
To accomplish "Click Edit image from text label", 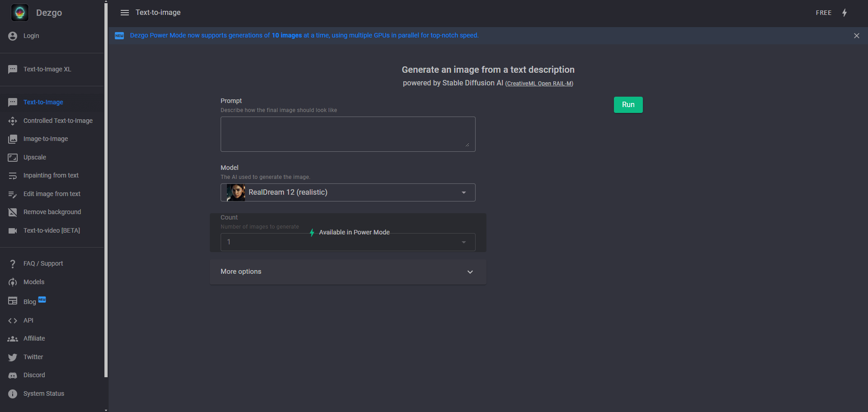I will [x=52, y=194].
